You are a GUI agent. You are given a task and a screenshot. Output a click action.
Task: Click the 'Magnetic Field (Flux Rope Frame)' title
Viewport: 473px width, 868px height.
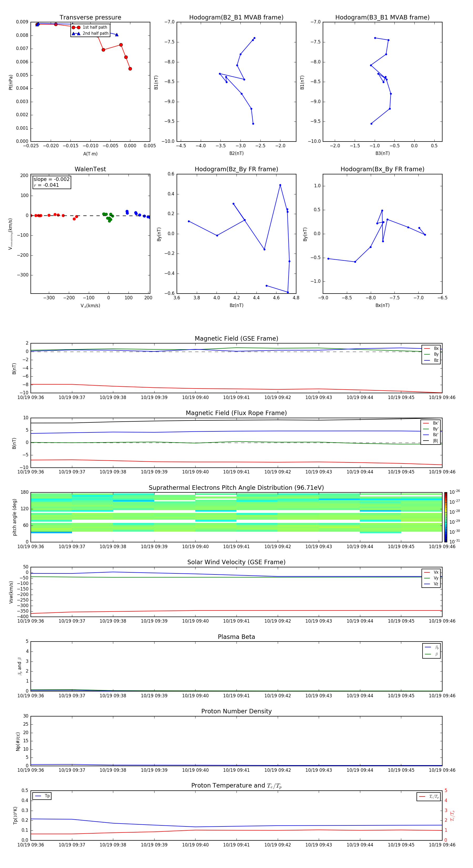[236, 413]
